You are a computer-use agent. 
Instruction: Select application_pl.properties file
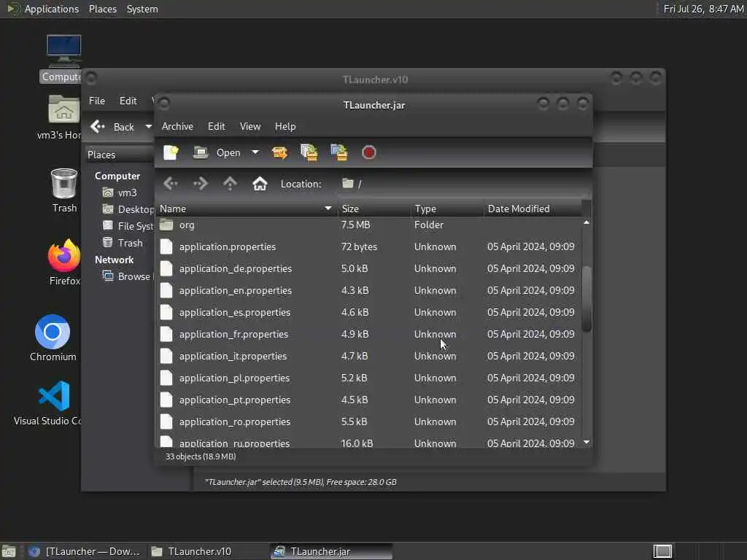tap(368, 378)
